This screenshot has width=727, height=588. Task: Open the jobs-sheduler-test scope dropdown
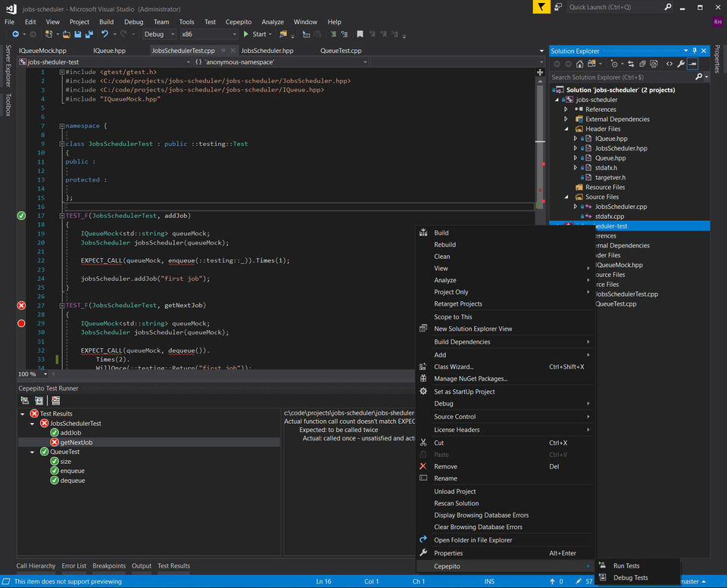tap(105, 61)
